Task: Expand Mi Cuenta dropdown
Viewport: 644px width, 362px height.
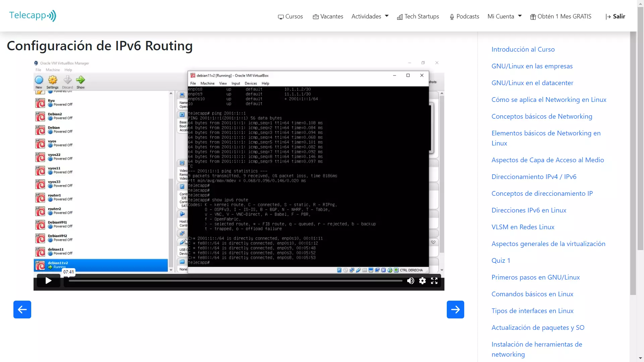Action: [x=504, y=16]
